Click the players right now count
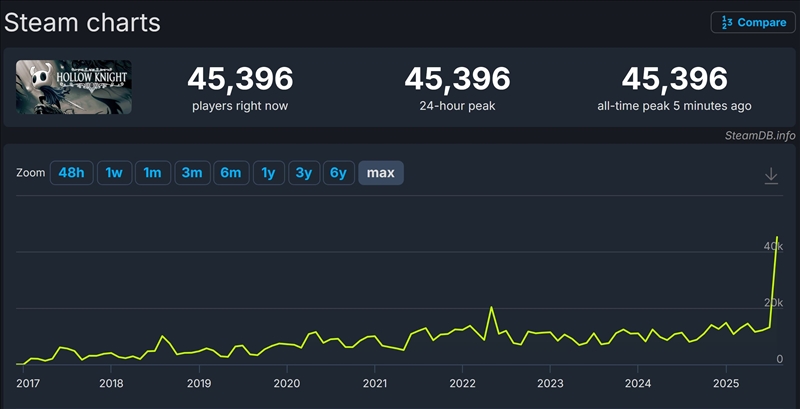The width and height of the screenshot is (800, 409). [240, 78]
